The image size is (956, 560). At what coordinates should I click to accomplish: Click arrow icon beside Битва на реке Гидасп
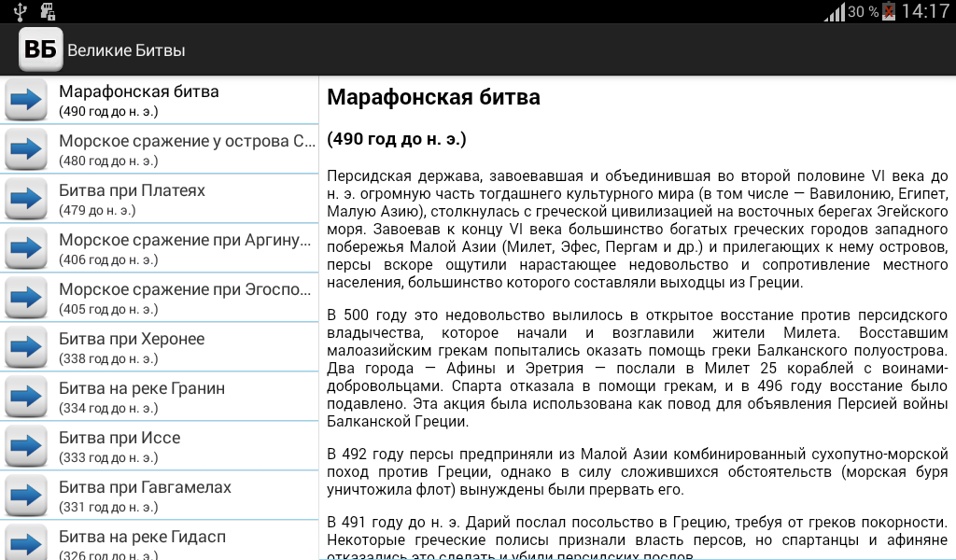coord(26,541)
